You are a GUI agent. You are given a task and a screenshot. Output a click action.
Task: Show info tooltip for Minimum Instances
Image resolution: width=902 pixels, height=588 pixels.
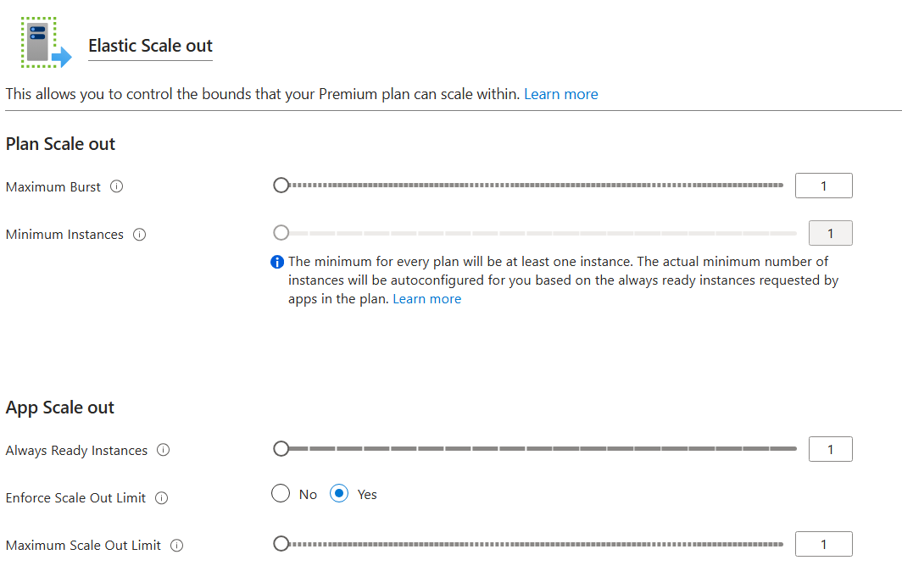pyautogui.click(x=139, y=235)
